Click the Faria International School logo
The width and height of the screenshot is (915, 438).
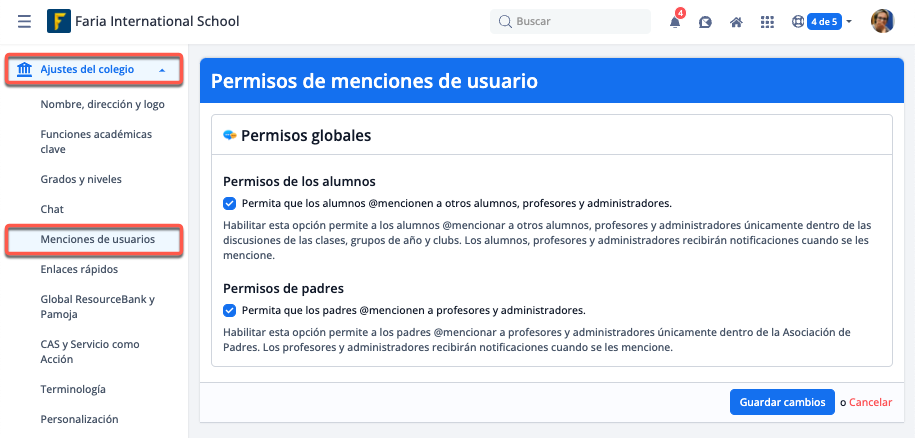59,21
